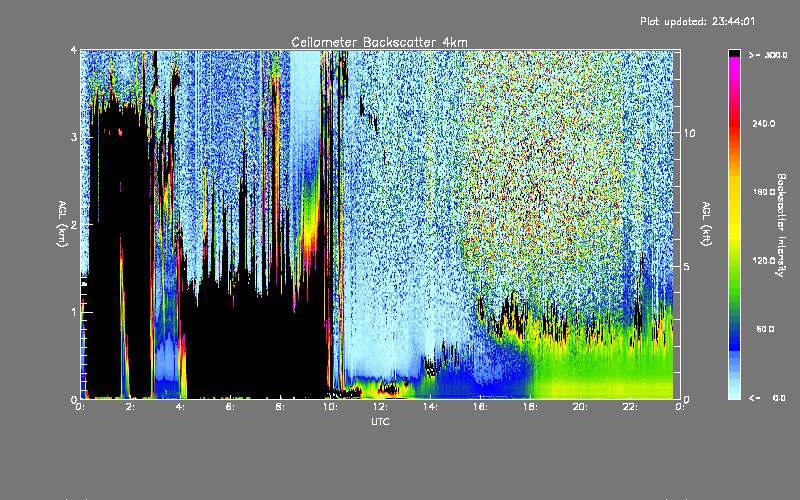
Task: Click the 'UTC' x-axis label
Action: (380, 421)
